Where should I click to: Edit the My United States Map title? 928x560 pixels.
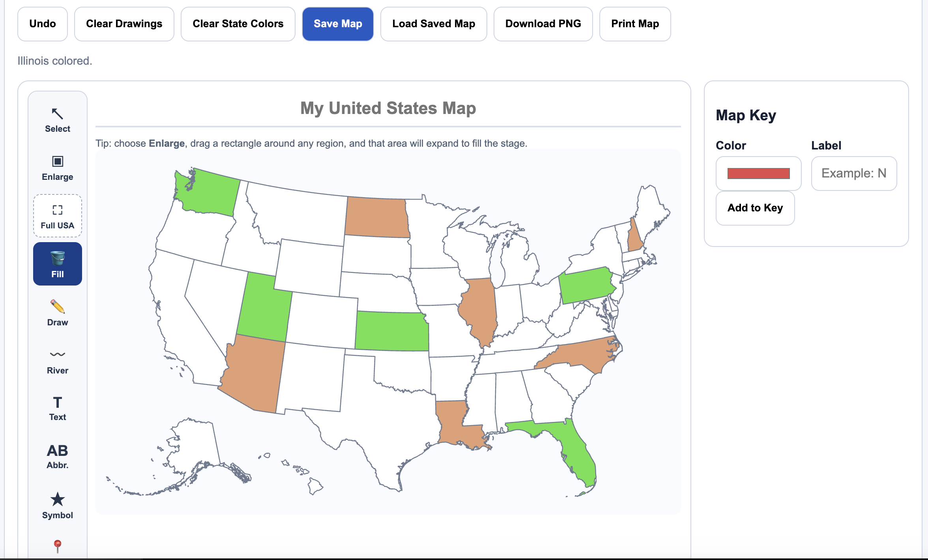coord(388,108)
